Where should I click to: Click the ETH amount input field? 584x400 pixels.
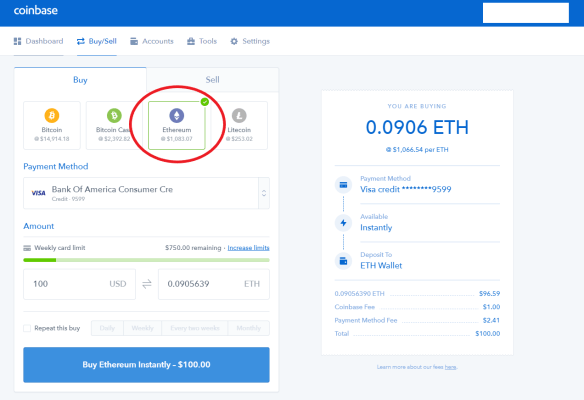point(214,284)
